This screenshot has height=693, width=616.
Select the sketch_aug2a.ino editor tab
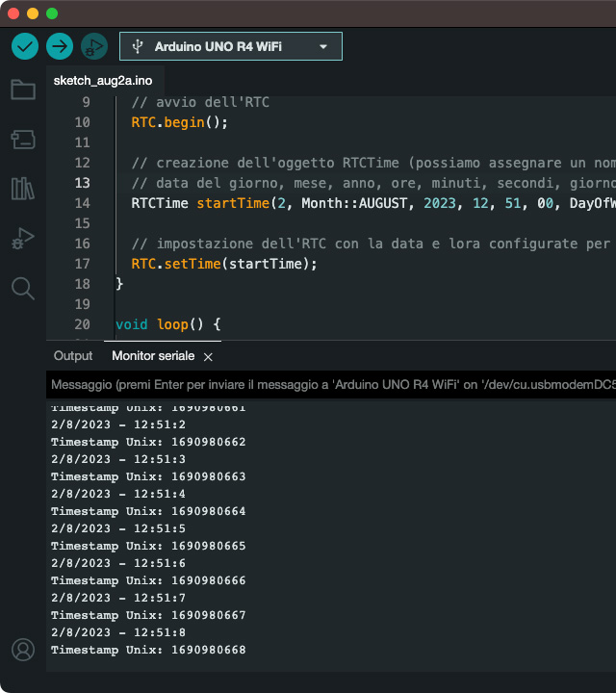(103, 81)
